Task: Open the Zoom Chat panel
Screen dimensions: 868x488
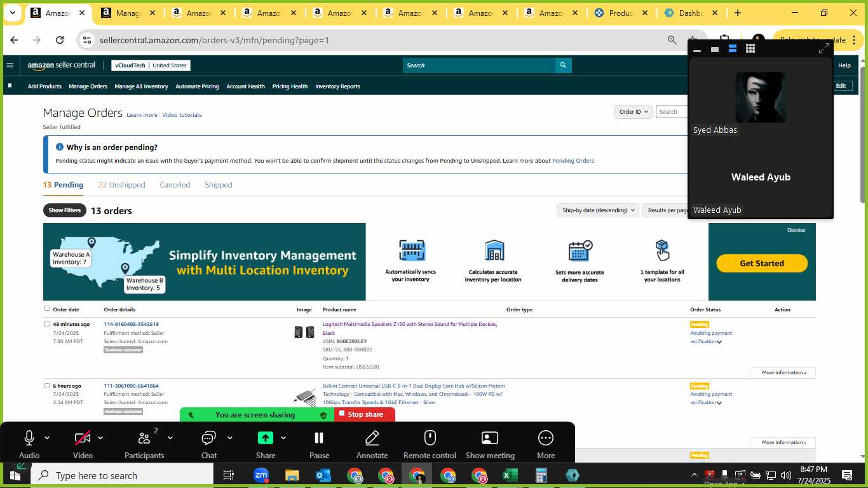Action: click(x=209, y=444)
